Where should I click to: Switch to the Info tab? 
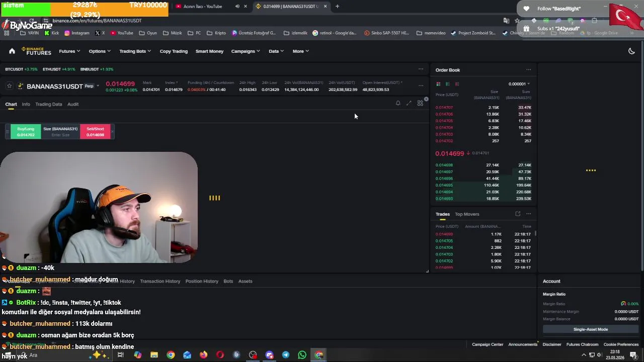pyautogui.click(x=26, y=104)
